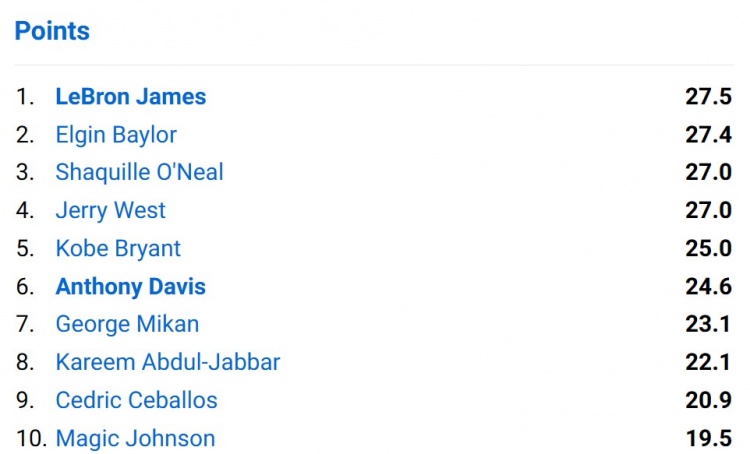Select Kobe Bryant 25.0 points value
The height and width of the screenshot is (454, 750).
708,249
